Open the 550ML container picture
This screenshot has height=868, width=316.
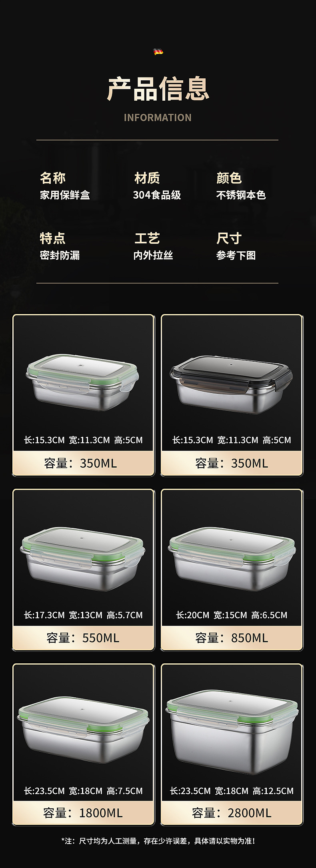click(x=83, y=559)
